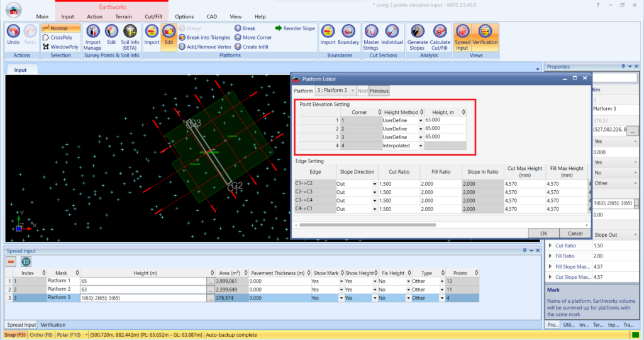Open the Action ribbon tab

pyautogui.click(x=94, y=17)
